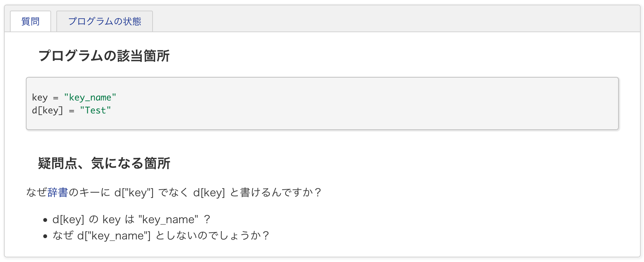The height and width of the screenshot is (262, 644).
Task: Click d["key_name"] in the second bullet
Action: coord(114,236)
